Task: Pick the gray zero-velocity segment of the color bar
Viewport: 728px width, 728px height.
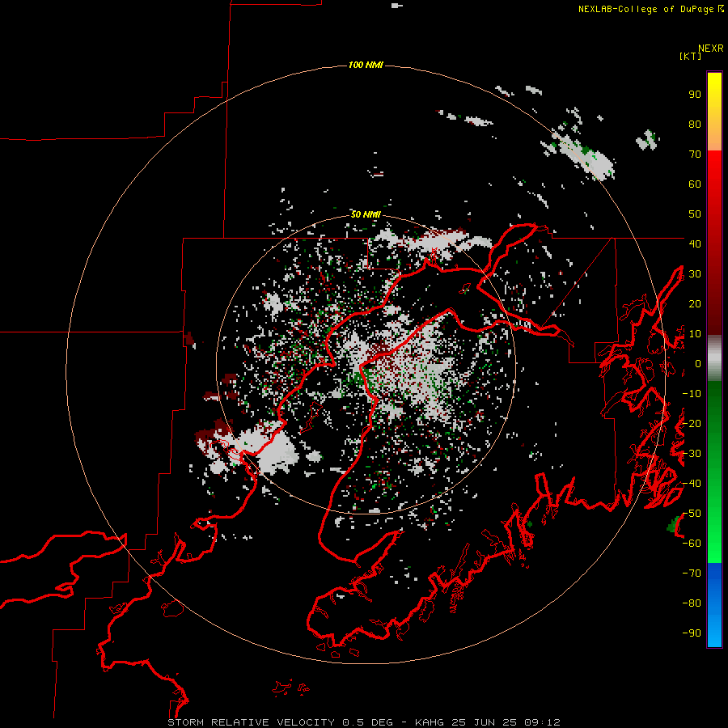Action: [x=714, y=358]
